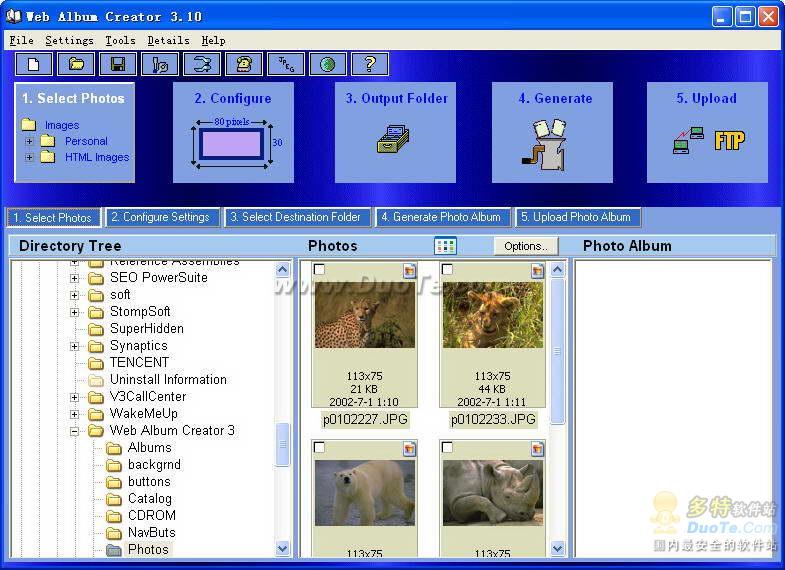This screenshot has height=570, width=785.
Task: Click the Photos pane scroll up arrow
Action: (557, 270)
